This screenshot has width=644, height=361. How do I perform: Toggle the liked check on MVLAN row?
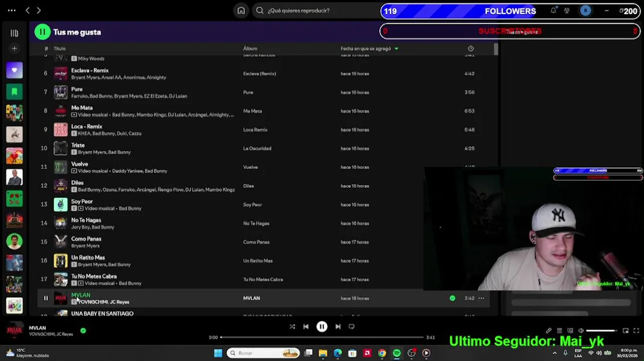pos(452,298)
